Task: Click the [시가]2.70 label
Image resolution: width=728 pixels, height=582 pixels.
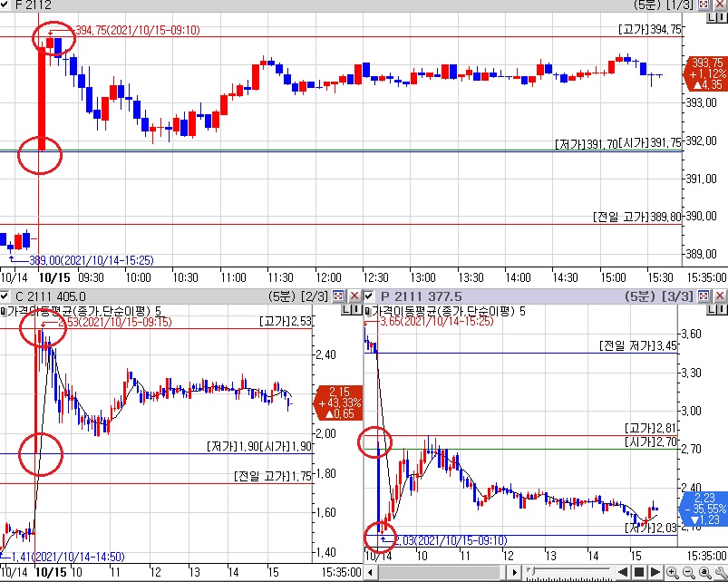Action: coord(650,441)
